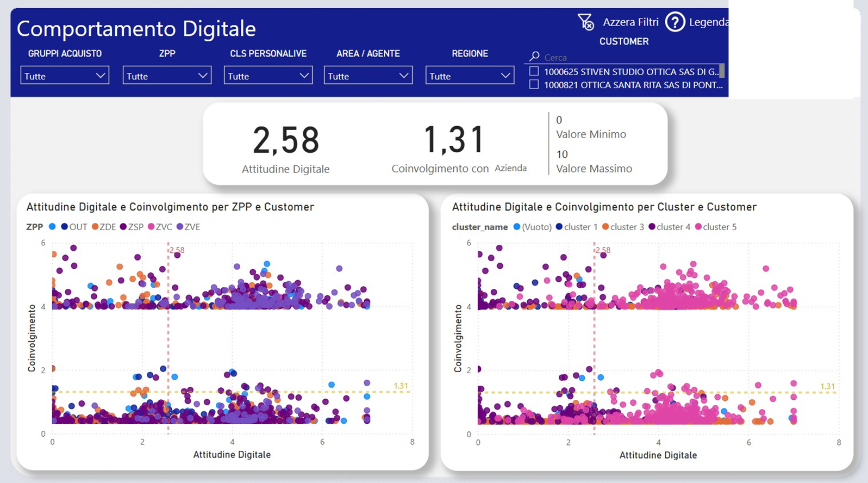Screen dimensions: 868x483
Task: Select the cluster 5 legend marker
Action: 698,227
